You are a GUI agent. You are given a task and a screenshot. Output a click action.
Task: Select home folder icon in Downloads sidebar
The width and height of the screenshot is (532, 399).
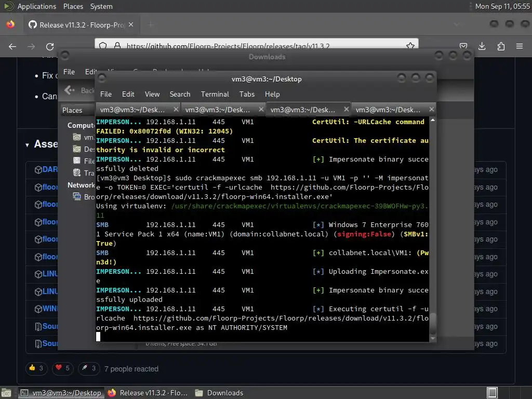(x=77, y=137)
